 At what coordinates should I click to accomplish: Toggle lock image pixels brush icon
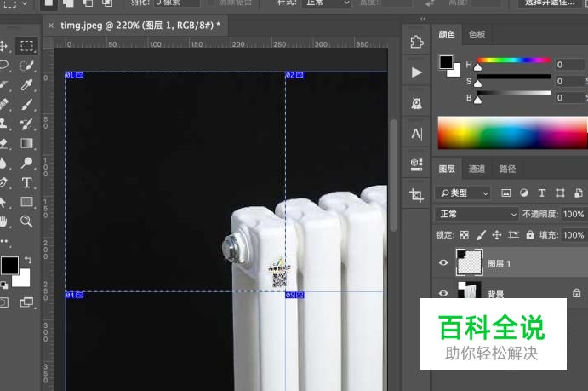pos(481,235)
